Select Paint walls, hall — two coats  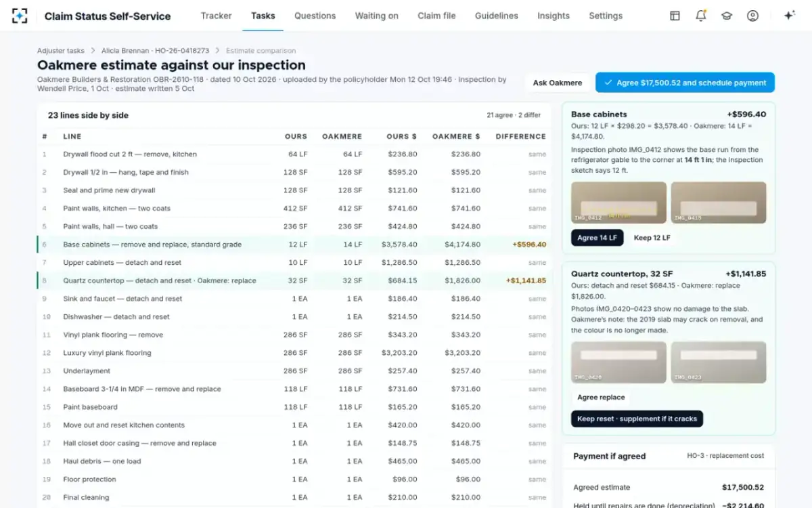[x=110, y=226]
